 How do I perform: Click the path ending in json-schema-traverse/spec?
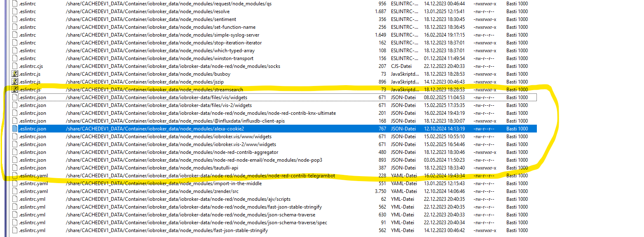[197, 223]
